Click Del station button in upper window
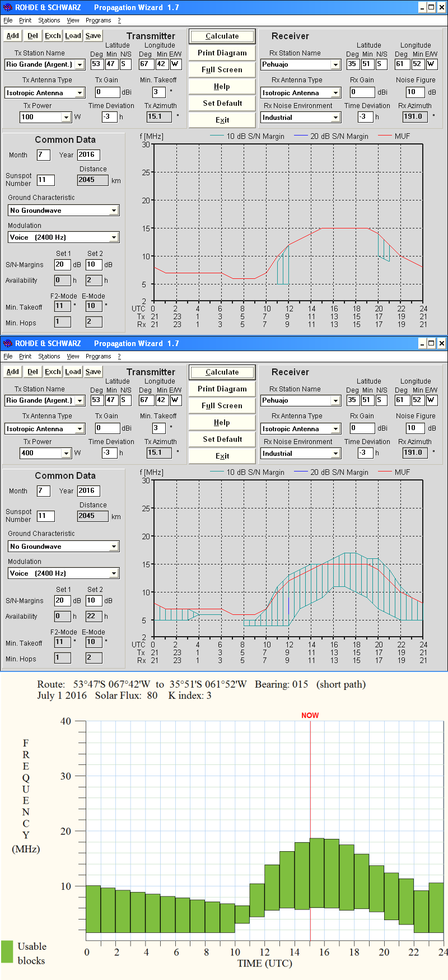448x980 pixels. [33, 36]
